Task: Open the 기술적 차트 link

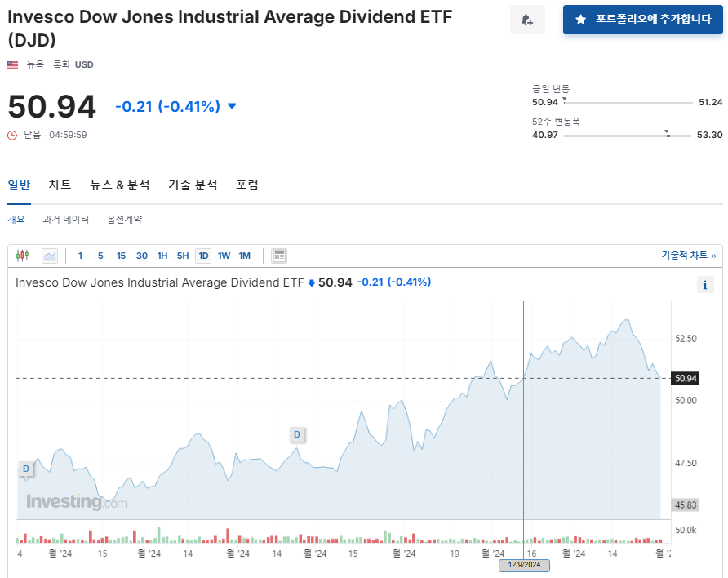Action: (x=689, y=256)
